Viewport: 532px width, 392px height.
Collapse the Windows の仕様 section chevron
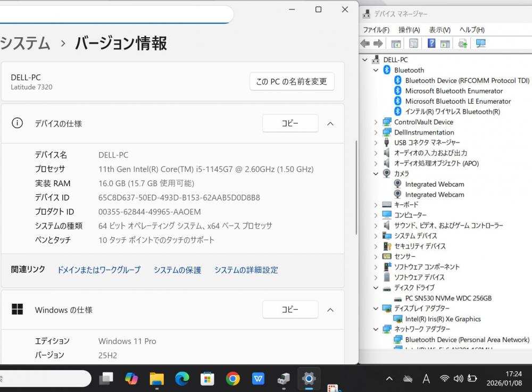(330, 310)
